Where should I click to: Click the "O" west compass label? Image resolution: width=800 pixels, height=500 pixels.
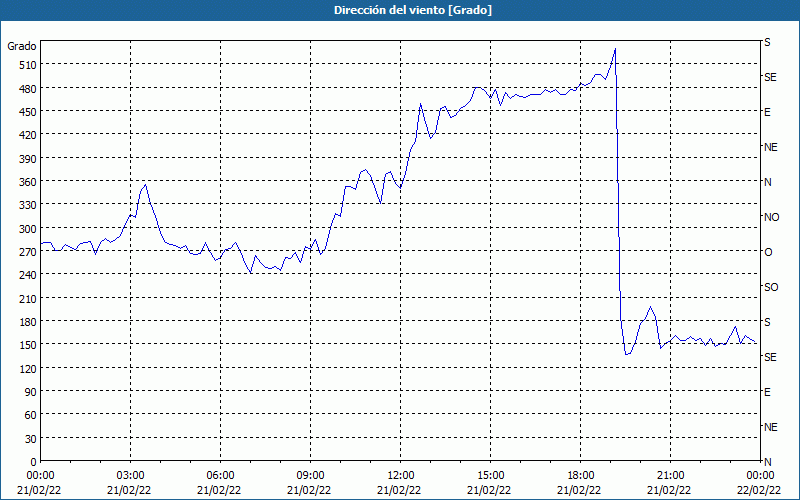coord(768,252)
